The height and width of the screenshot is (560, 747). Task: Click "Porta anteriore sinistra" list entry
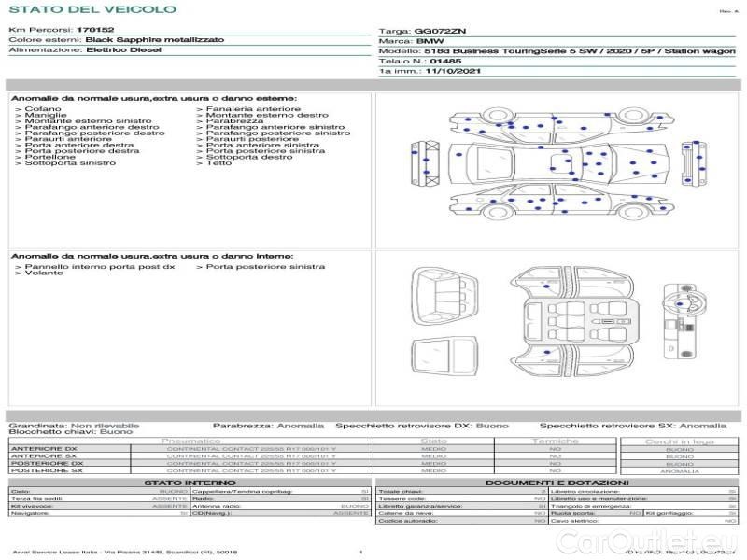click(262, 145)
